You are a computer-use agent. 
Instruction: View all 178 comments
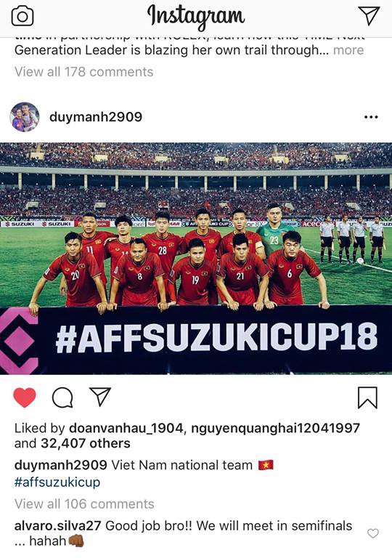84,72
